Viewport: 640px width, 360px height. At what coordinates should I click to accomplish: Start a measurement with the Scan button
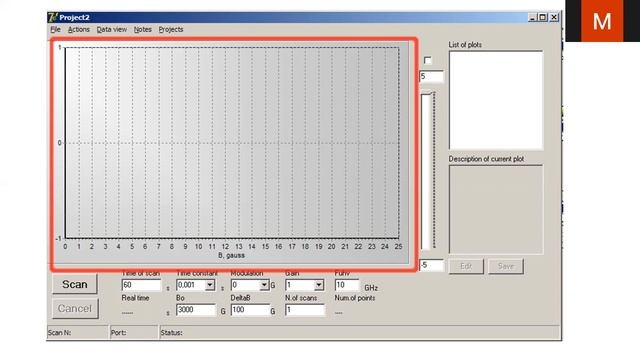pos(75,284)
